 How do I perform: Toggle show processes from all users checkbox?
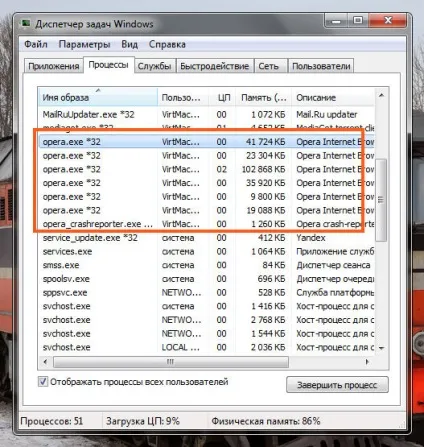43,381
